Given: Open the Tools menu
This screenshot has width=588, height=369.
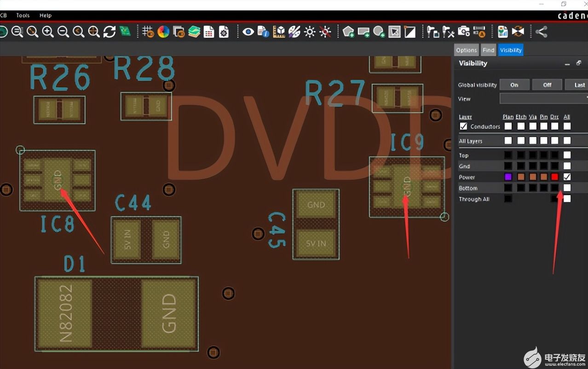Looking at the screenshot, I should pos(23,15).
